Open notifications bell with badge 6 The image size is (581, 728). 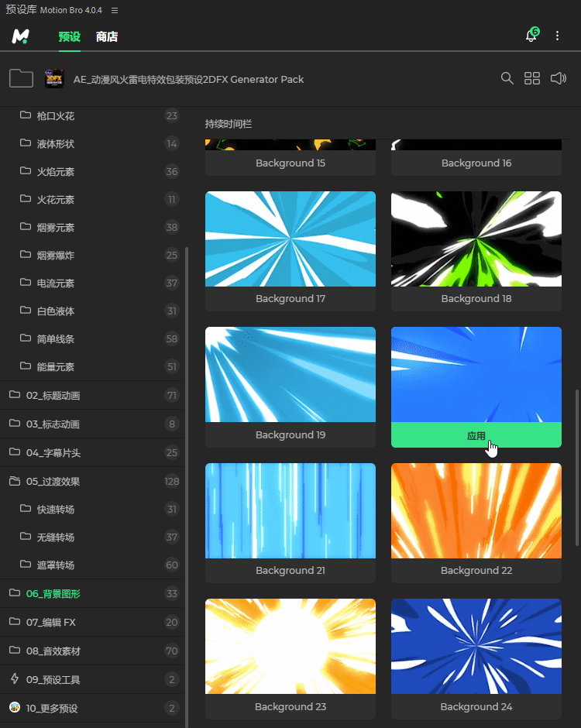click(532, 35)
